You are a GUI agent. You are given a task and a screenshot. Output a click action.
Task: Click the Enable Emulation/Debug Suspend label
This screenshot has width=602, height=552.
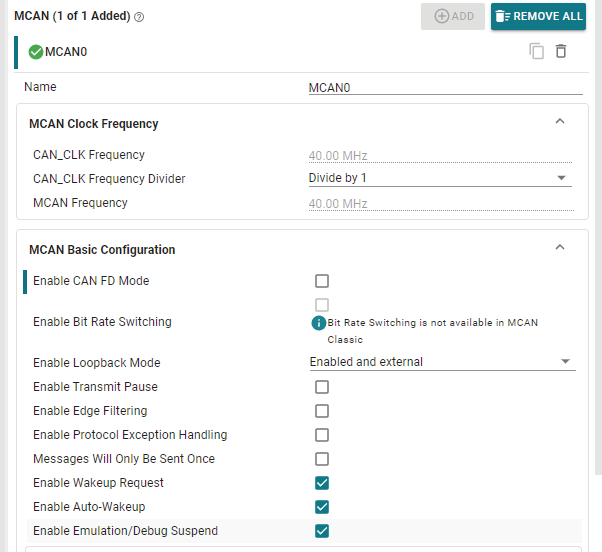[x=125, y=531]
